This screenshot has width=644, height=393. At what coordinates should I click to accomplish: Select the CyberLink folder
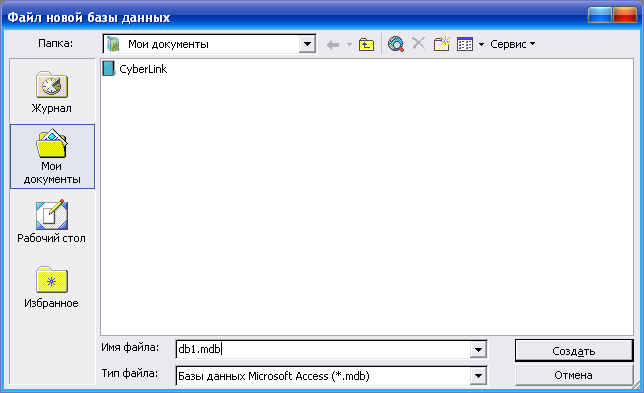[x=135, y=69]
